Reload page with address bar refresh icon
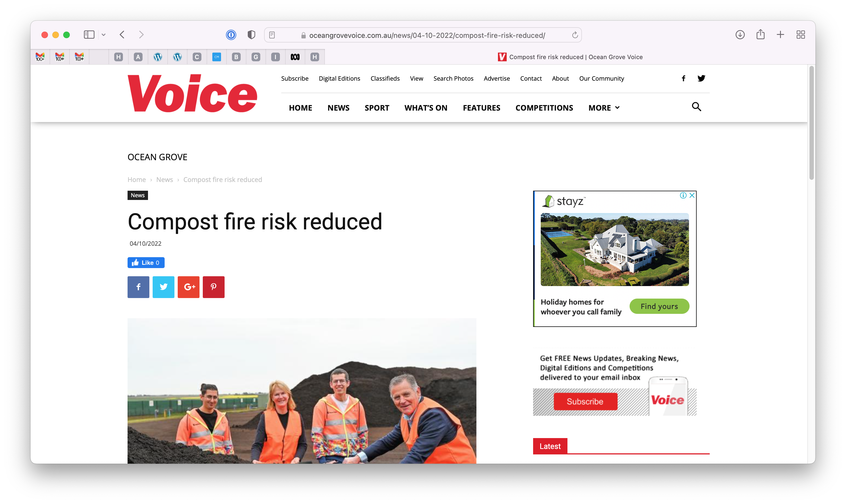 tap(575, 35)
